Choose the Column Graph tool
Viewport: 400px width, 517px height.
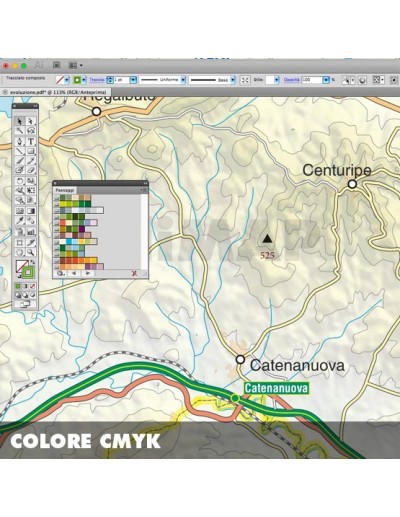click(x=31, y=231)
